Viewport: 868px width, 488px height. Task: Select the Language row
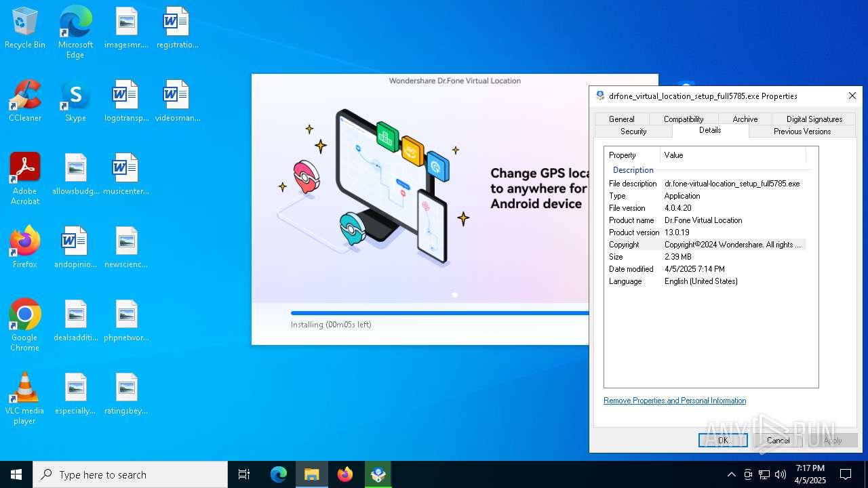click(705, 281)
